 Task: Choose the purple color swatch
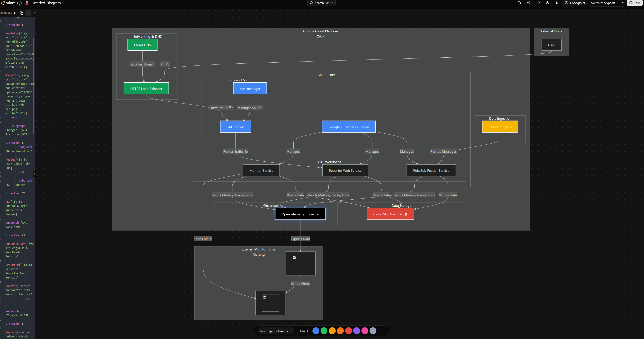click(x=356, y=331)
